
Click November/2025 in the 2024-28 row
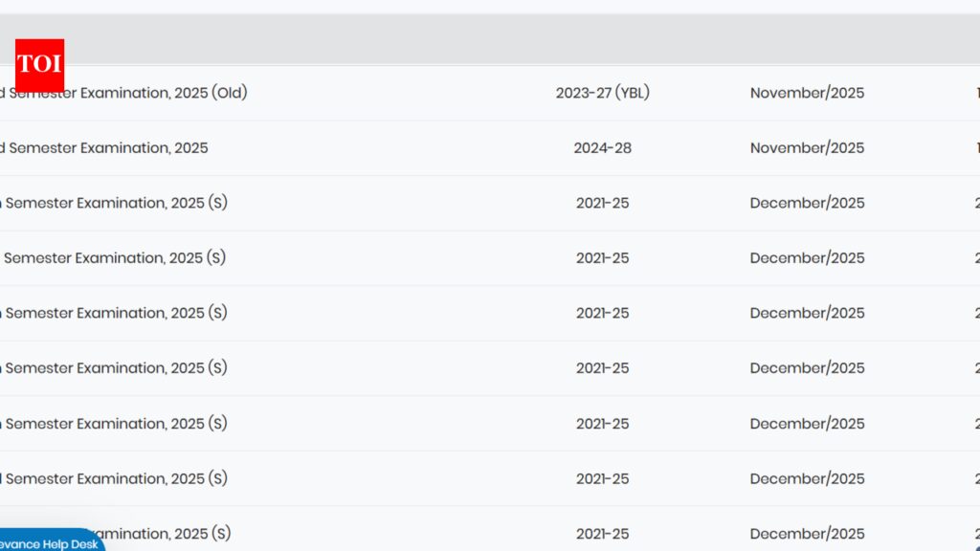807,148
